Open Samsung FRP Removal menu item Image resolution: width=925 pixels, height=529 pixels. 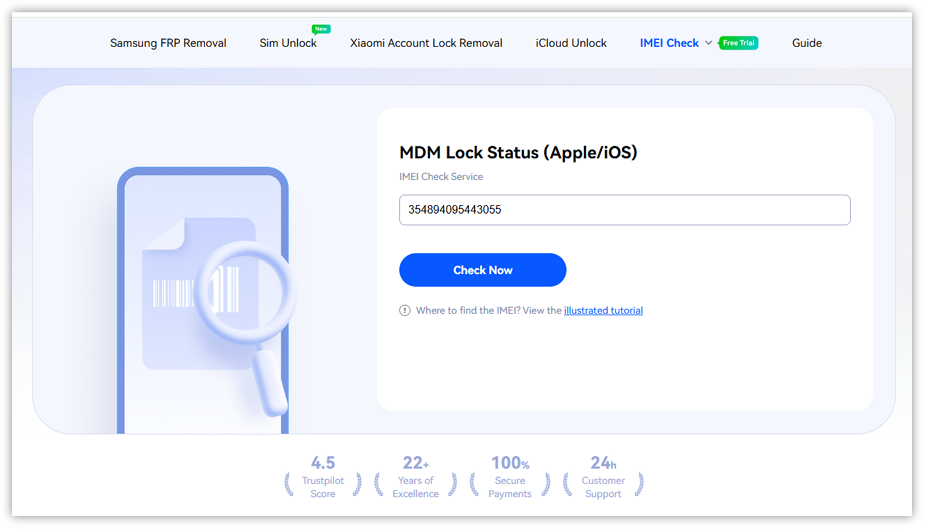(168, 43)
